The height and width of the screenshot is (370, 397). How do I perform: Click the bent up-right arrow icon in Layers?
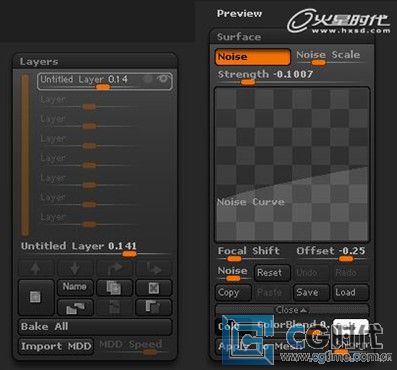114,268
